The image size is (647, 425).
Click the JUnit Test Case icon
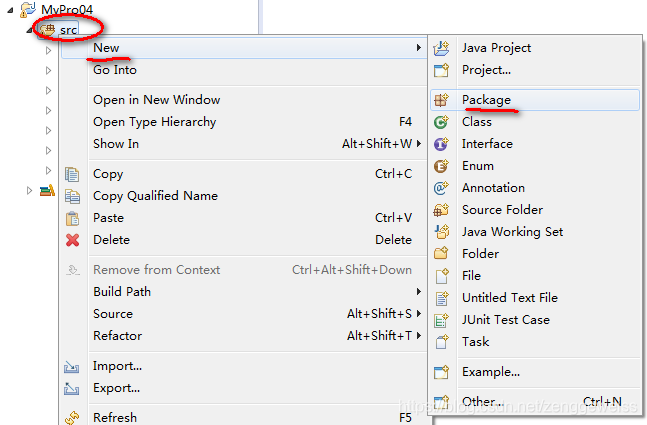(441, 320)
